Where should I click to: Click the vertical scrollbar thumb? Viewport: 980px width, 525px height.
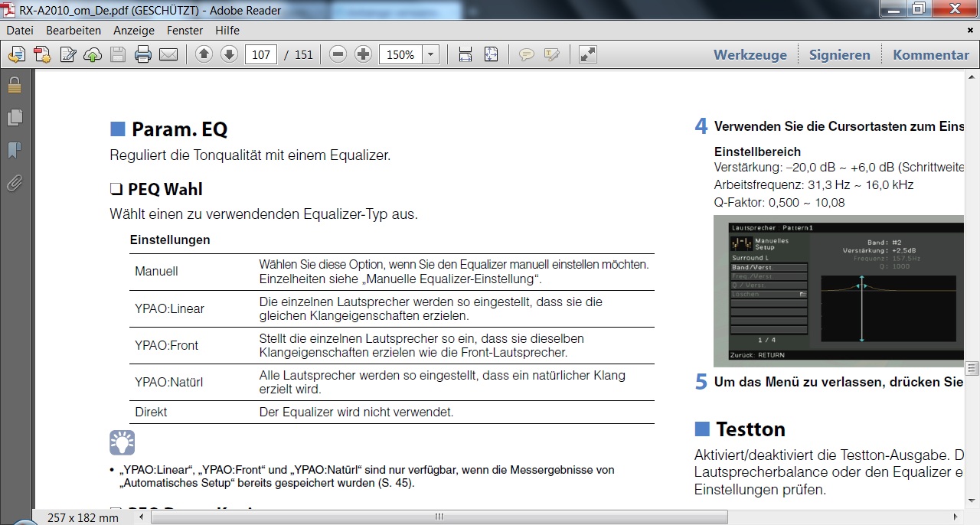coord(972,369)
